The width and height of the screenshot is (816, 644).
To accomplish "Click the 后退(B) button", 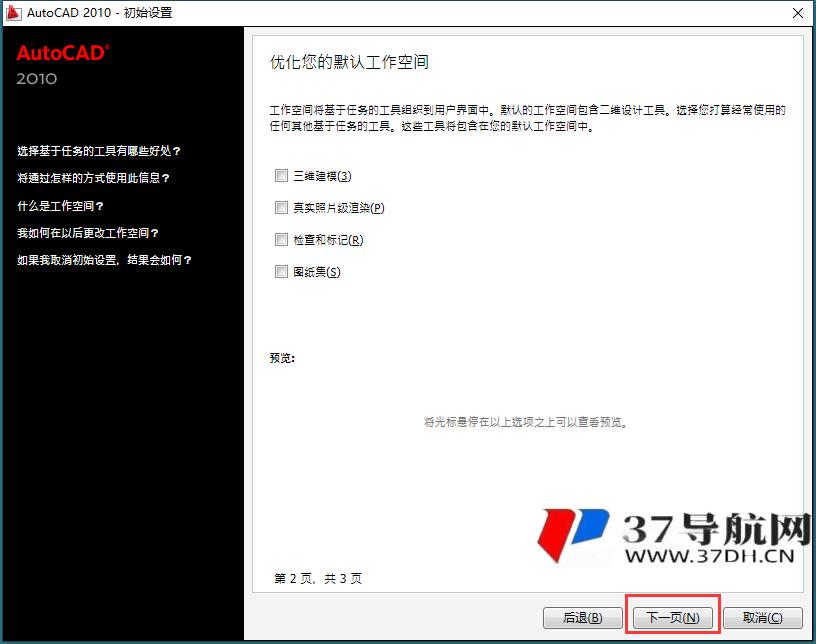I will click(582, 618).
